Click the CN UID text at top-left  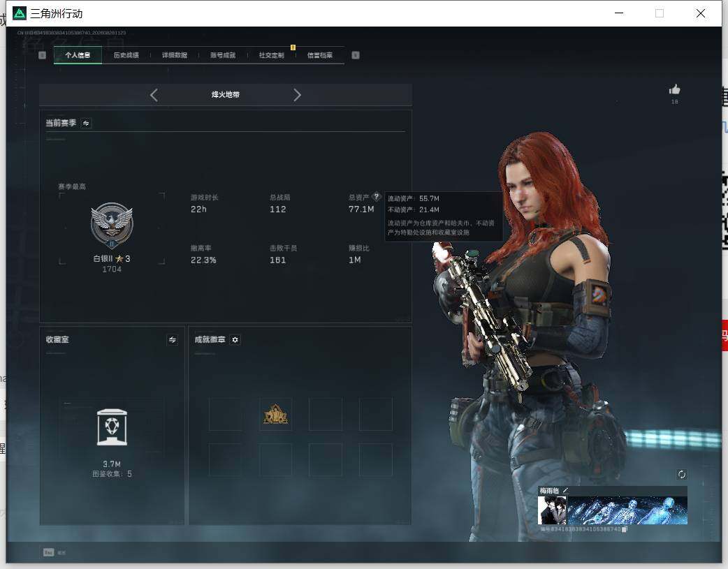(72, 33)
